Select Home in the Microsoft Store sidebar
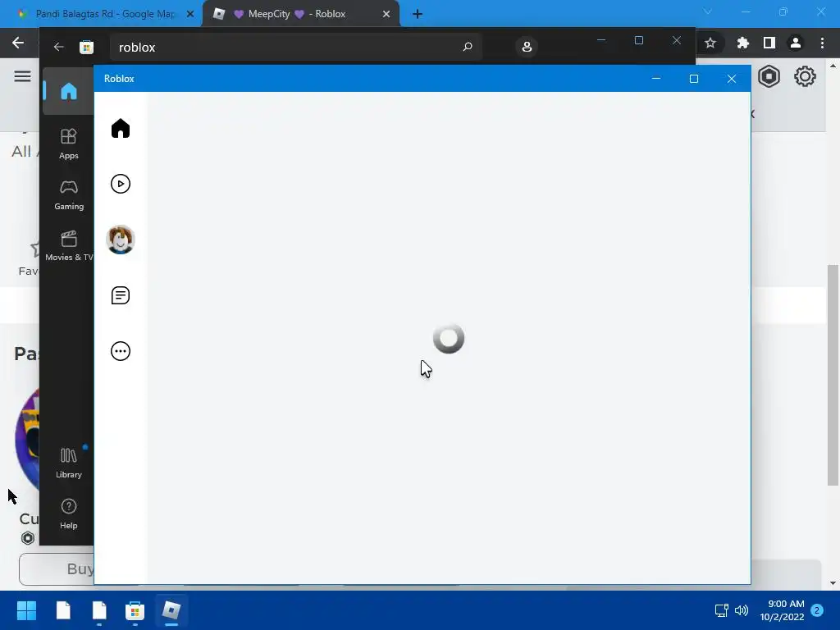 [x=69, y=91]
